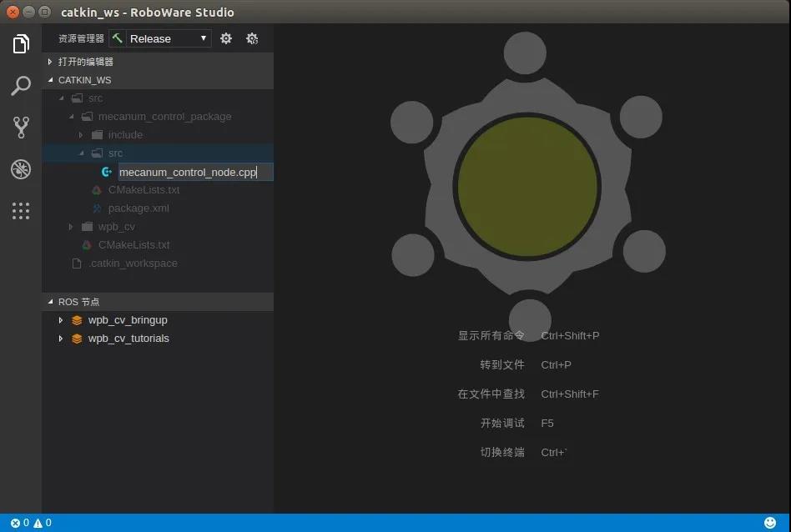Open the Debug view in activity bar
The image size is (791, 532).
click(x=21, y=169)
